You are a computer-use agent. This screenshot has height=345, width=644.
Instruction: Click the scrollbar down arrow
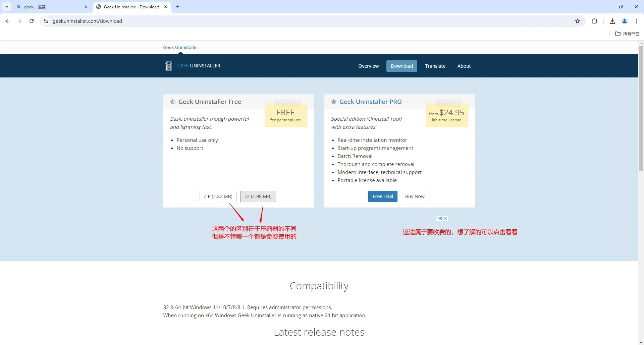(x=641, y=343)
